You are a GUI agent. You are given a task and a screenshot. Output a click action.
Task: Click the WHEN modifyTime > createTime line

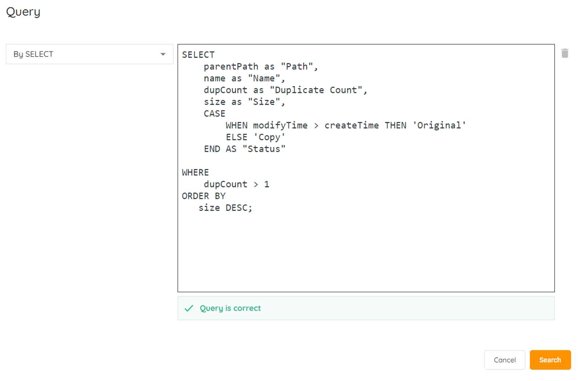tap(345, 125)
